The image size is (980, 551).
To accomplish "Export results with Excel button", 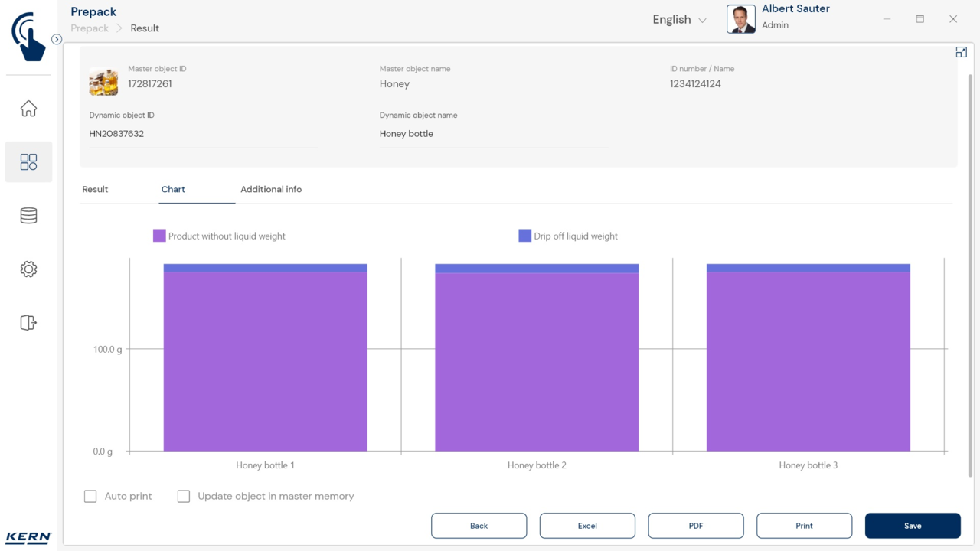I will point(587,526).
